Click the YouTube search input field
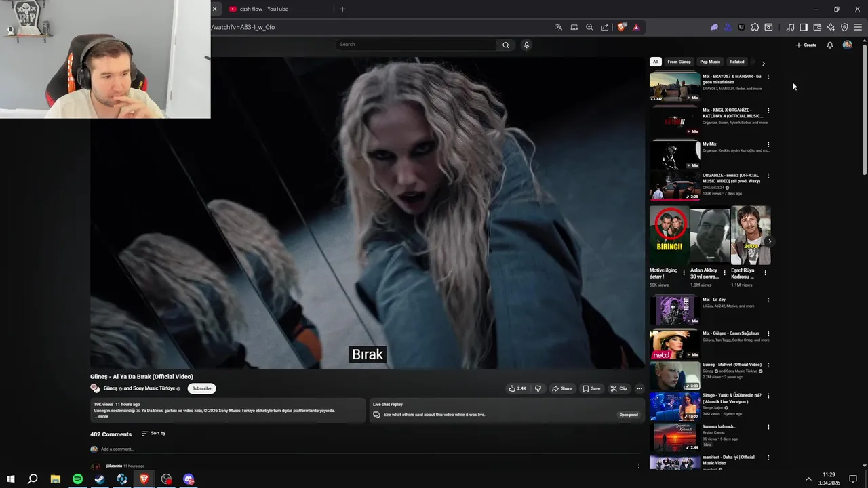 tap(416, 45)
